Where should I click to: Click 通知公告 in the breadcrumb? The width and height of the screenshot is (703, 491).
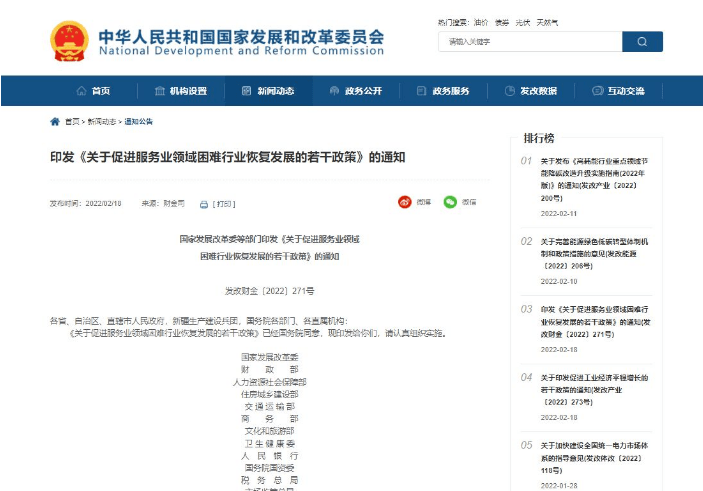click(x=139, y=122)
